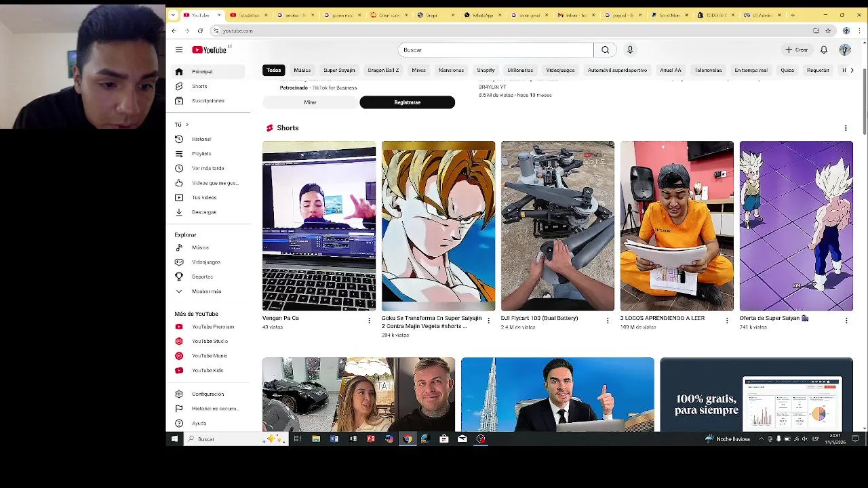The width and height of the screenshot is (868, 488).
Task: Open Shorts in the sidebar
Action: tap(207, 86)
